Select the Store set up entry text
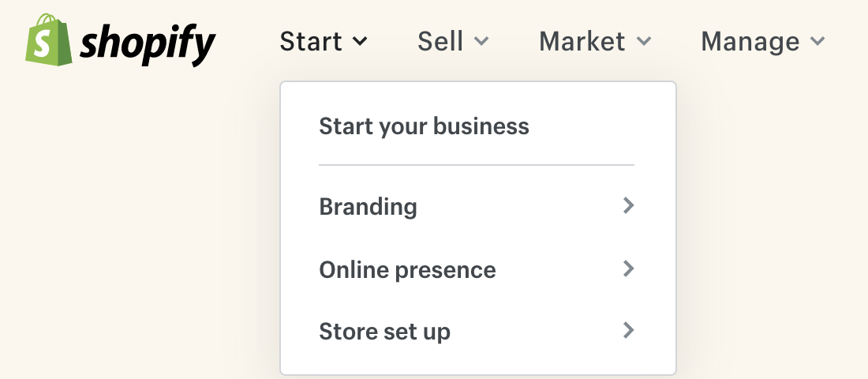This screenshot has width=868, height=379. coord(385,332)
